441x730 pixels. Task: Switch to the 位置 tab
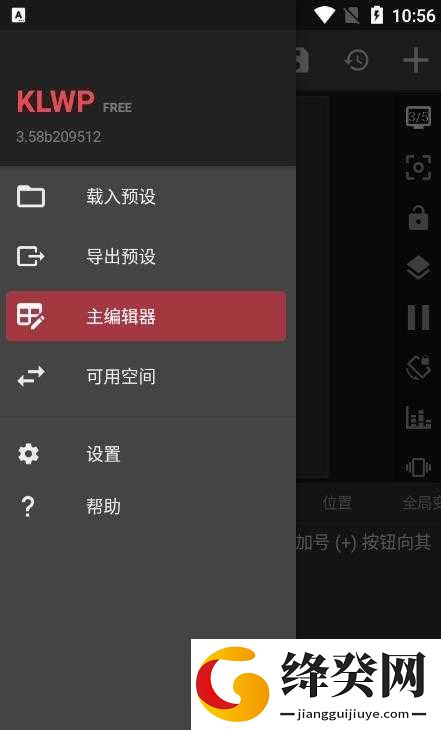[x=337, y=503]
